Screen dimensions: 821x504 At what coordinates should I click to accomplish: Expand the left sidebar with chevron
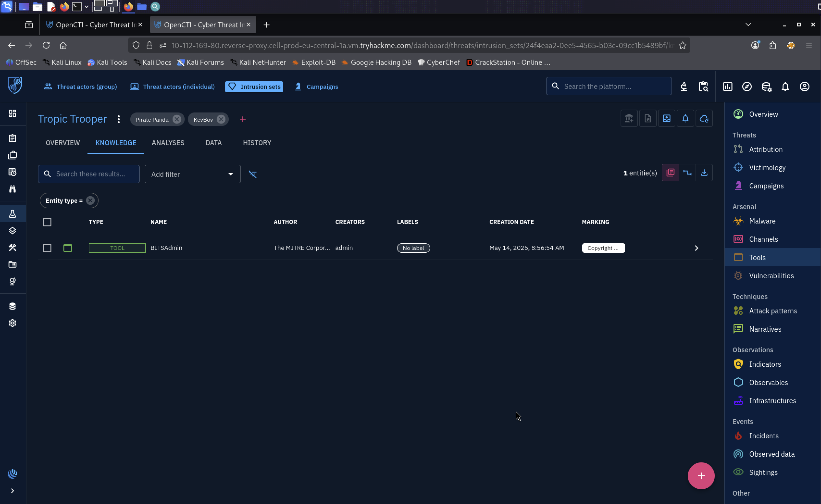tap(13, 491)
